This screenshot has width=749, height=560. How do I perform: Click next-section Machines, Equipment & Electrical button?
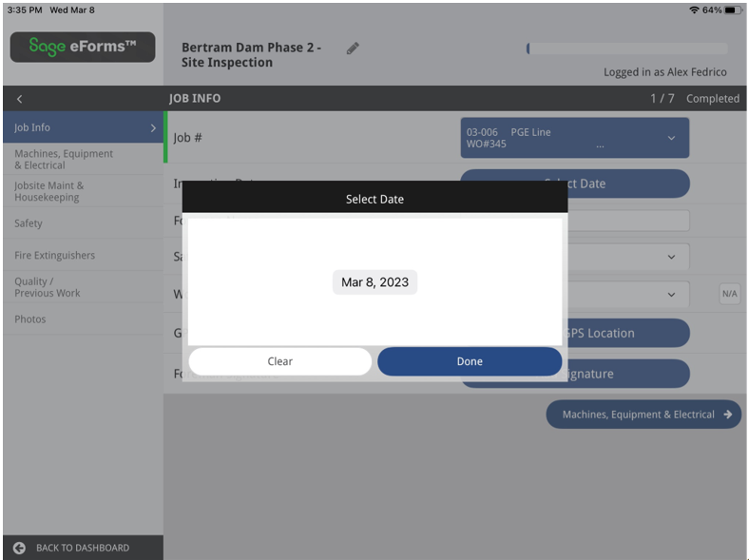point(643,415)
